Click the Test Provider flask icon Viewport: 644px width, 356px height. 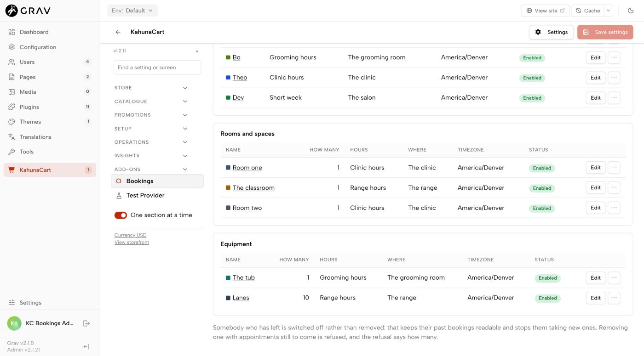[x=119, y=195]
